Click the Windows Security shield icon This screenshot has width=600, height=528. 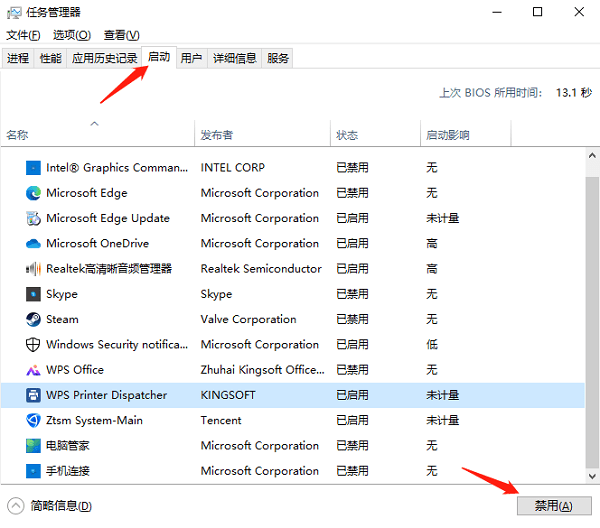click(33, 345)
